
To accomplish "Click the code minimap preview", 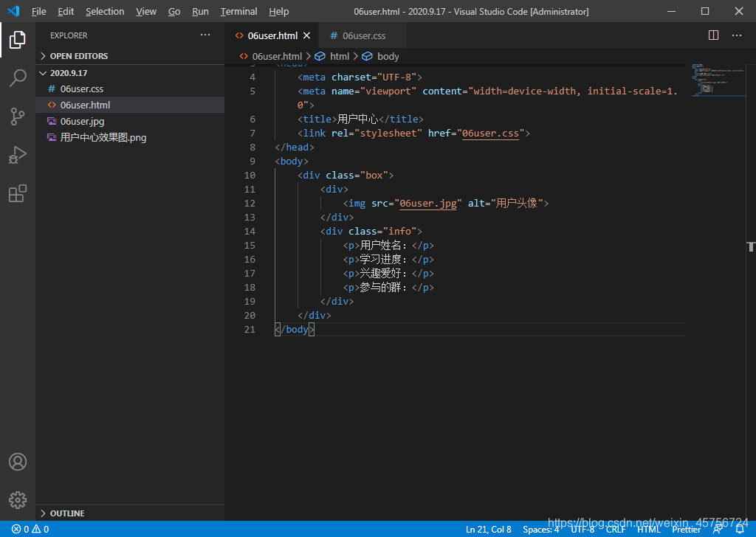I will click(x=718, y=80).
